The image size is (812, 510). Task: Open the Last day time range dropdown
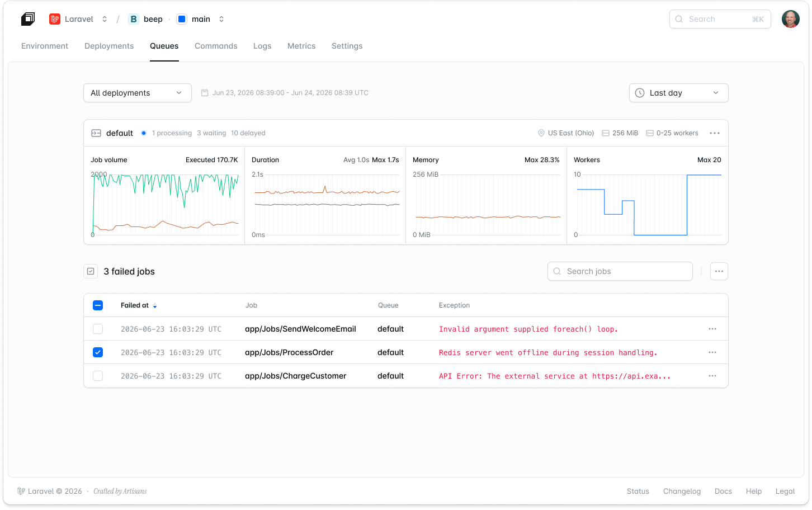(679, 93)
